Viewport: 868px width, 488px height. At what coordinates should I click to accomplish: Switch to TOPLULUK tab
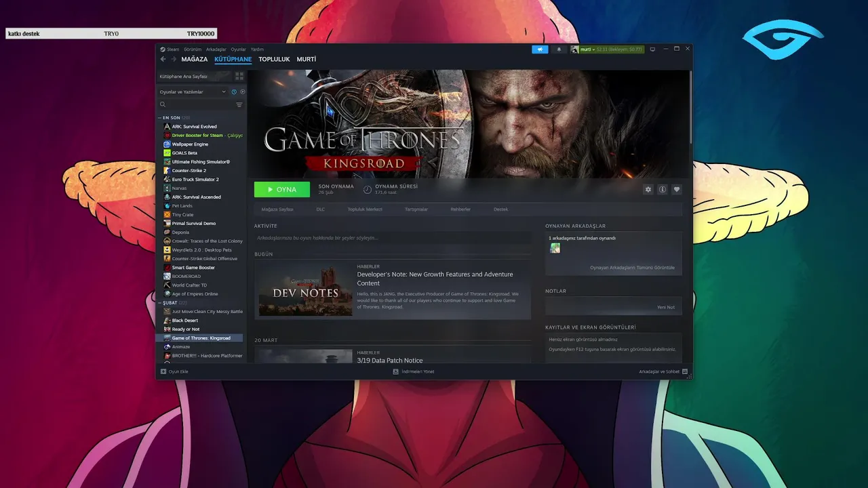(x=274, y=59)
